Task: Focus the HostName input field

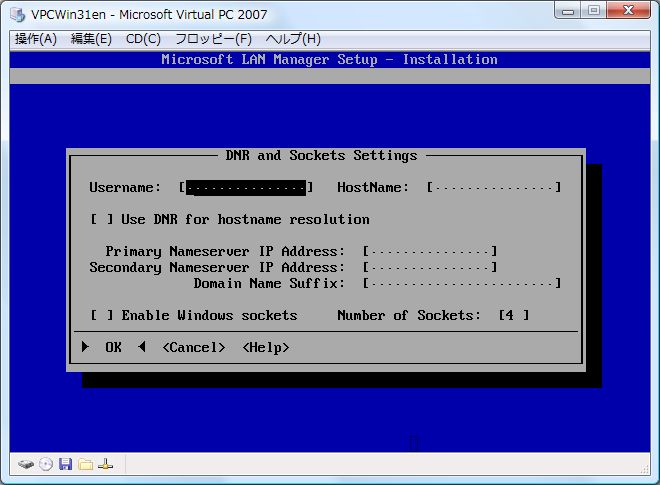Action: click(494, 187)
